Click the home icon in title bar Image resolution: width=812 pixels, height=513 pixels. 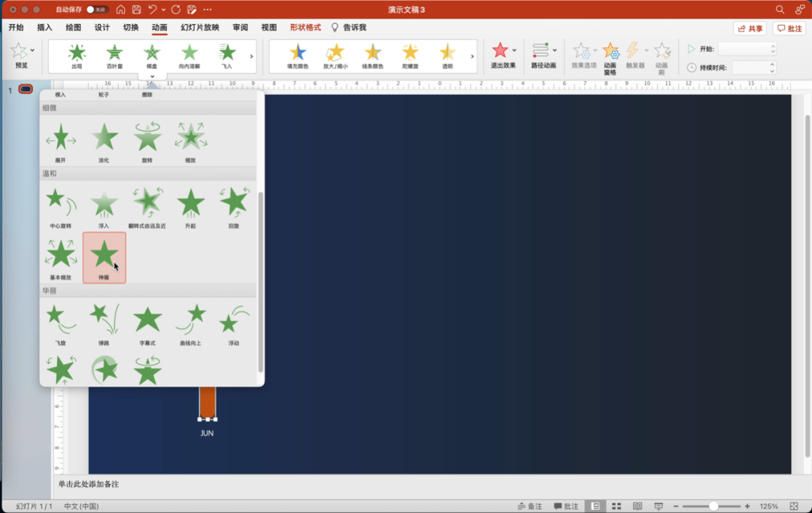(120, 9)
